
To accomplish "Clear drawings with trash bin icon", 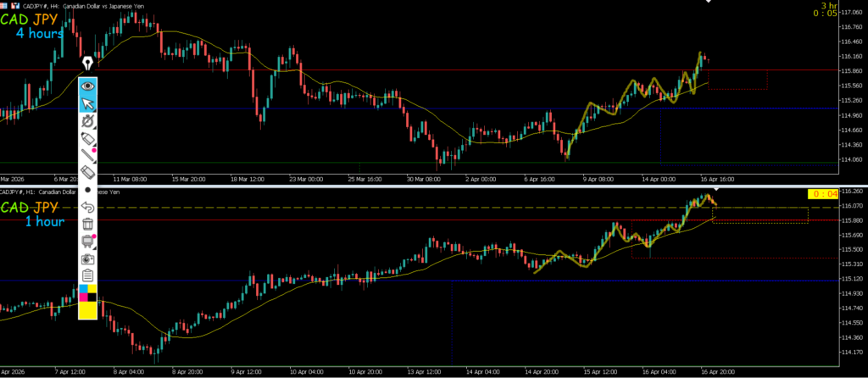I will coord(88,224).
